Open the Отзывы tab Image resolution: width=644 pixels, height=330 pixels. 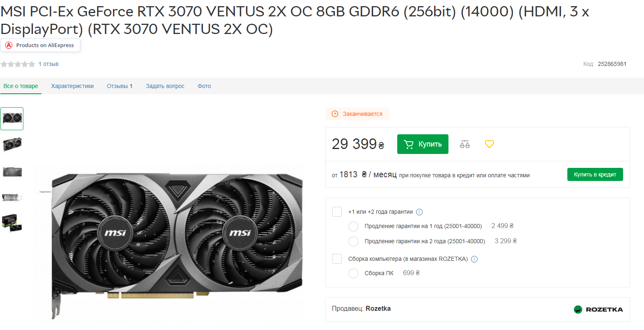click(x=120, y=86)
